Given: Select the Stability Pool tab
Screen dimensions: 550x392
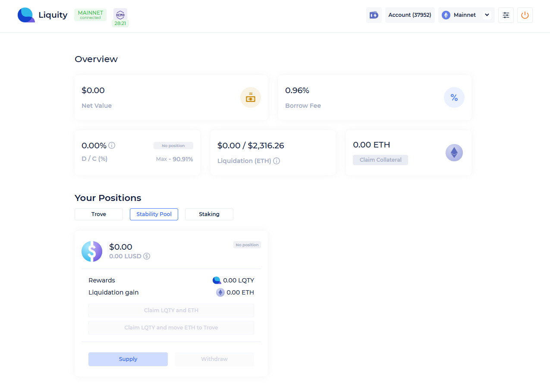Looking at the screenshot, I should (x=154, y=214).
